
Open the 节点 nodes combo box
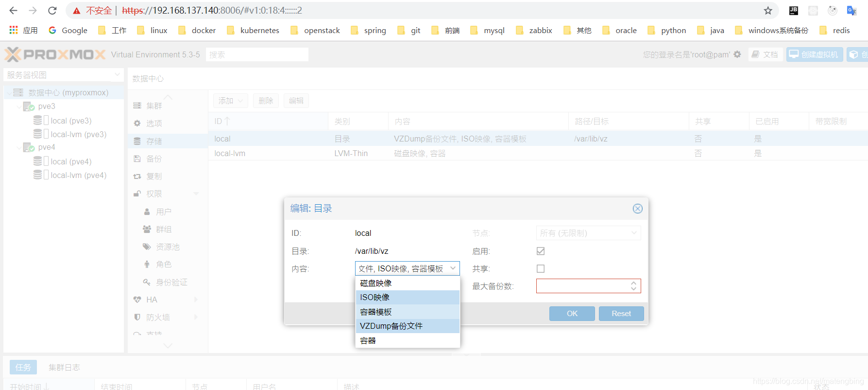coord(588,233)
